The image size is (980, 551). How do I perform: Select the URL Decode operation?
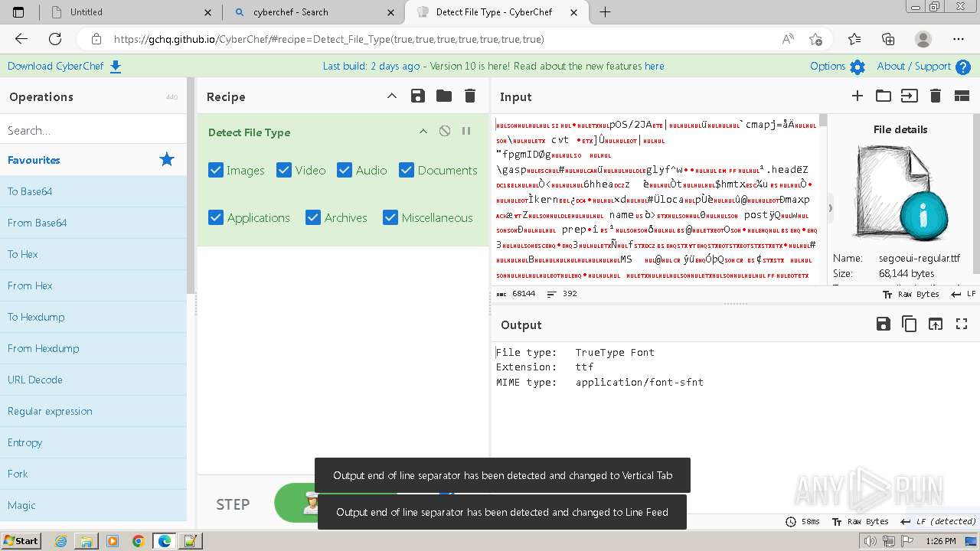[x=93, y=380]
